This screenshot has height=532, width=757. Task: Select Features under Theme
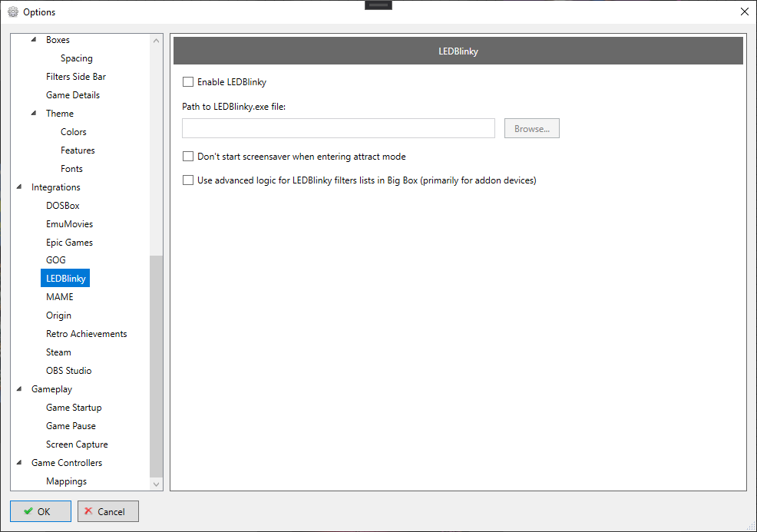tap(78, 150)
